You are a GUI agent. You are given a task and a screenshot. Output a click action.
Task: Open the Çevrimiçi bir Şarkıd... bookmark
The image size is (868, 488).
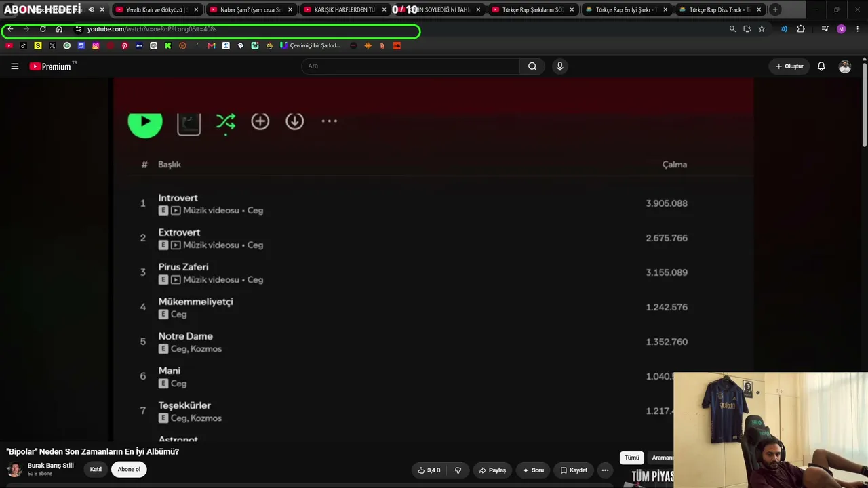tap(311, 45)
